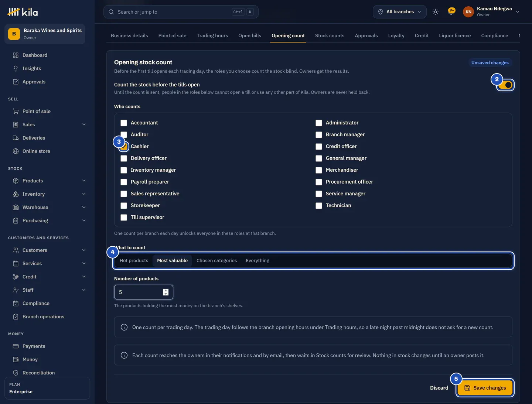
Task: Click the Purchasing clipboard icon
Action: pos(16,220)
